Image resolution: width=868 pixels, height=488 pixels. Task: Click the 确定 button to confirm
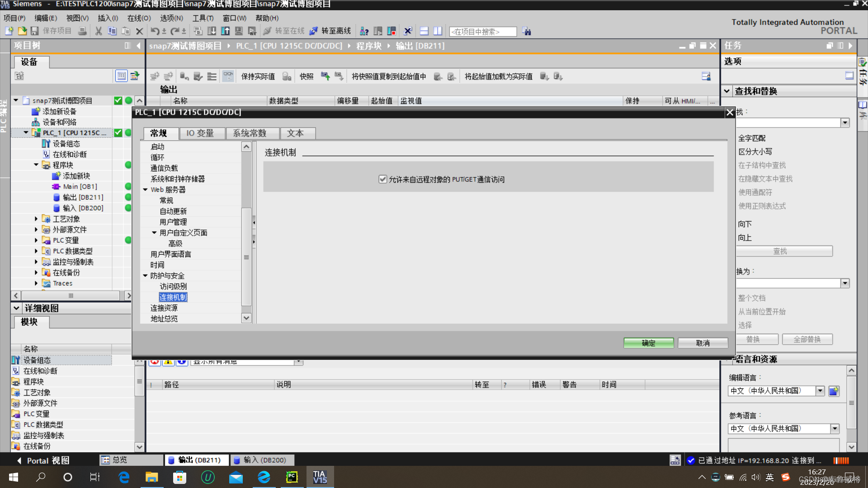tap(648, 343)
